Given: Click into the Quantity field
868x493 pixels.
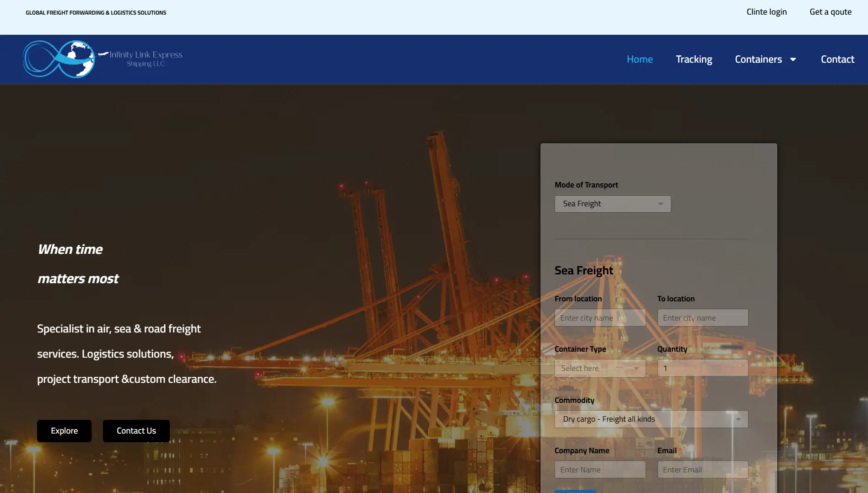Looking at the screenshot, I should pos(702,368).
